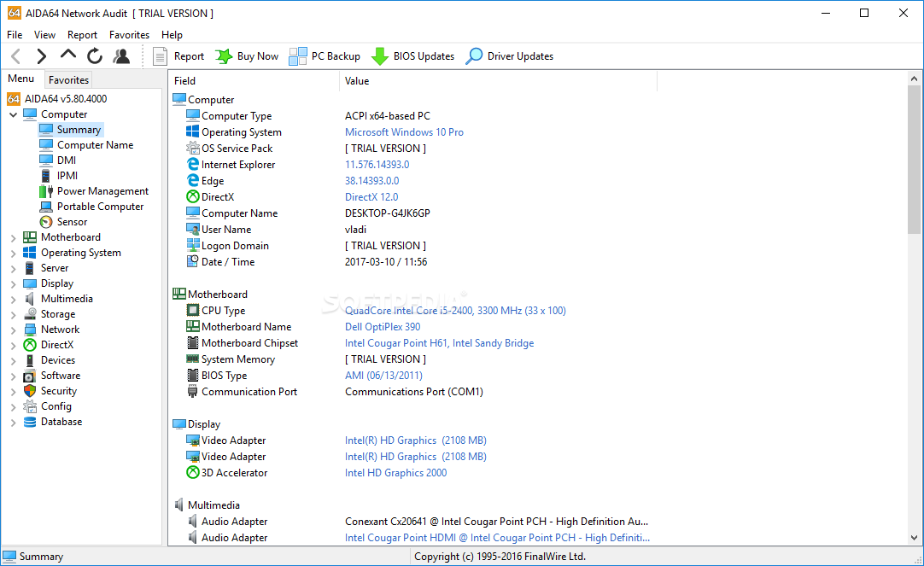Switch to the Favorites tab in sidebar
Screen dimensions: 924x566
tap(68, 79)
